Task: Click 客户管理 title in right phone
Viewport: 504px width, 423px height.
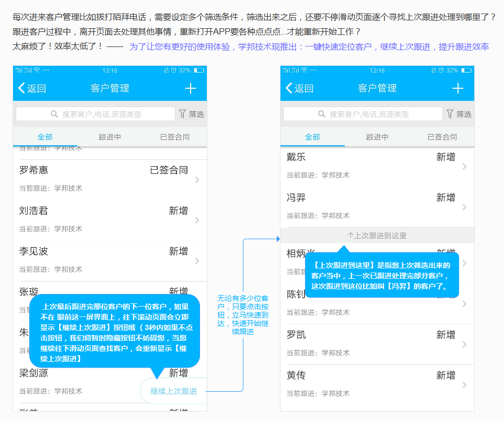Action: pos(377,88)
